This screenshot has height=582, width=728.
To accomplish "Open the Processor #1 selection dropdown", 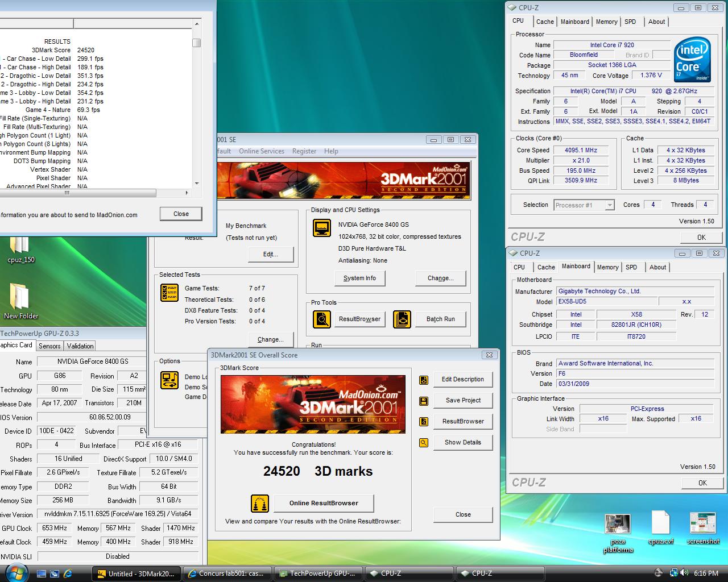I will [x=584, y=205].
